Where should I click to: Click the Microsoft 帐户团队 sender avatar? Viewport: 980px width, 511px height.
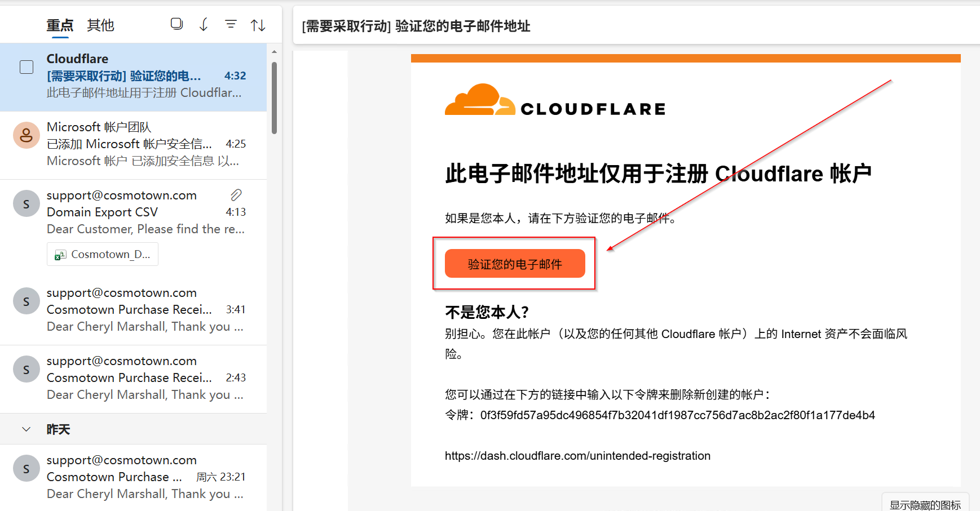27,135
